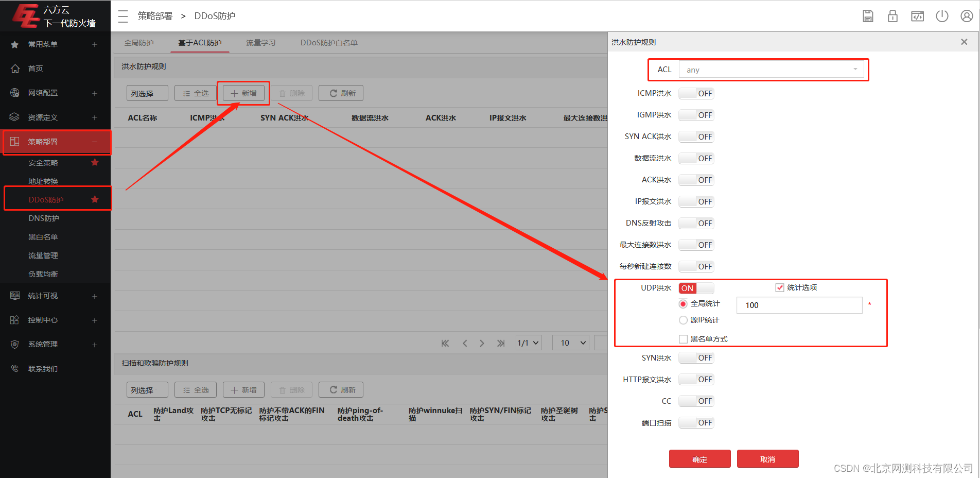
Task: Click 新增 in 洪水防护规则 toolbar
Action: (243, 93)
